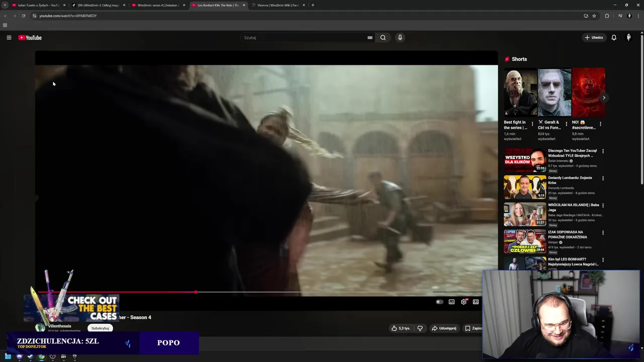Screen dimensions: 644x362
Task: Open Steam from the taskbar
Action: pos(30,356)
